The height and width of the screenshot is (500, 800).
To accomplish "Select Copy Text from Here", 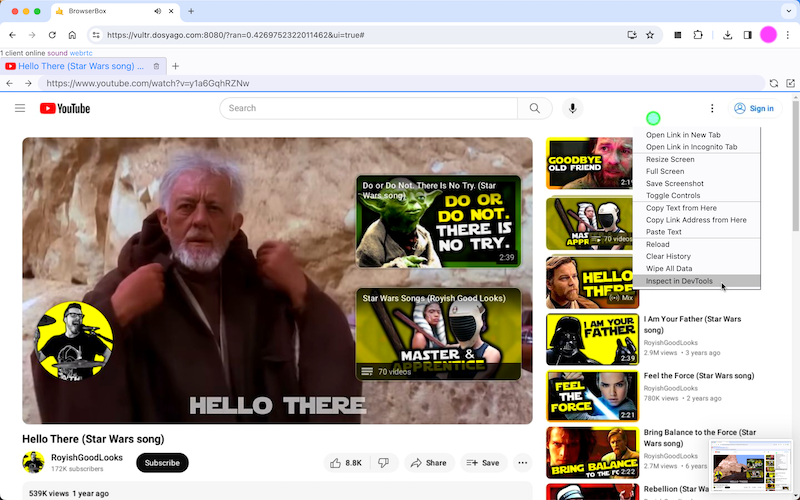I will pos(681,208).
